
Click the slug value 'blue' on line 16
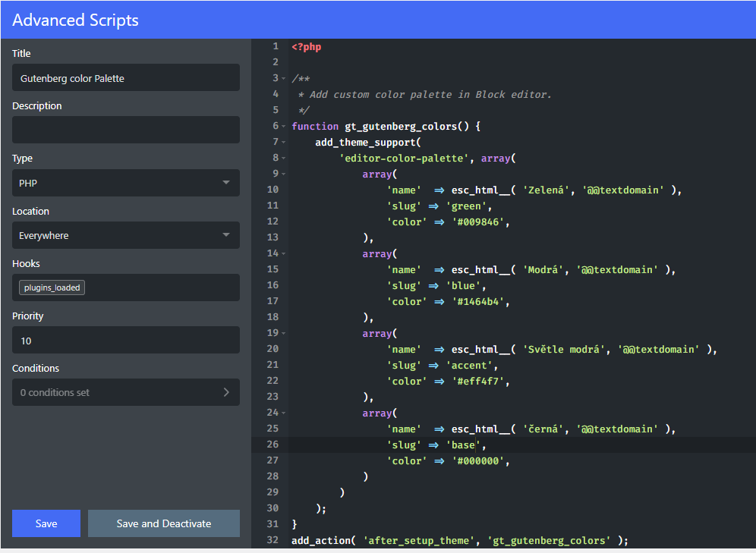click(463, 286)
